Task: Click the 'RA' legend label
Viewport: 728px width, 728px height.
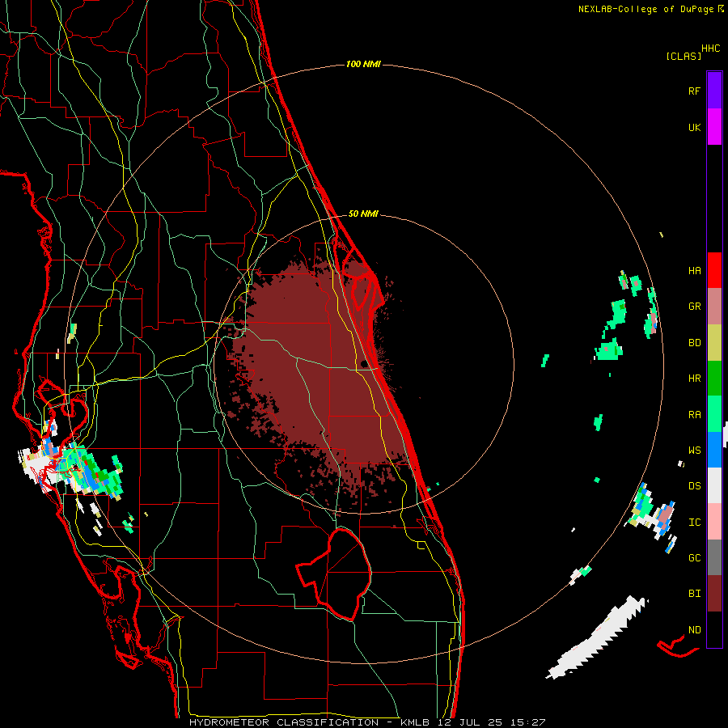Action: pos(694,415)
